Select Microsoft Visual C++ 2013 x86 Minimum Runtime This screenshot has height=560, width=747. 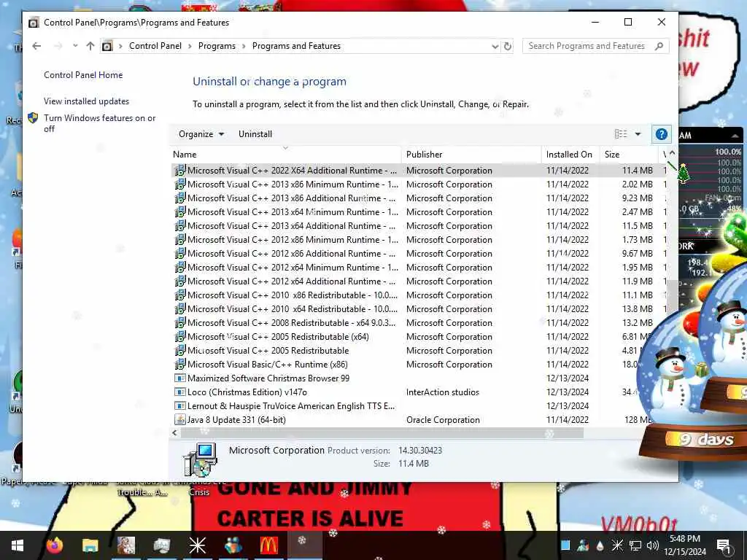point(293,184)
